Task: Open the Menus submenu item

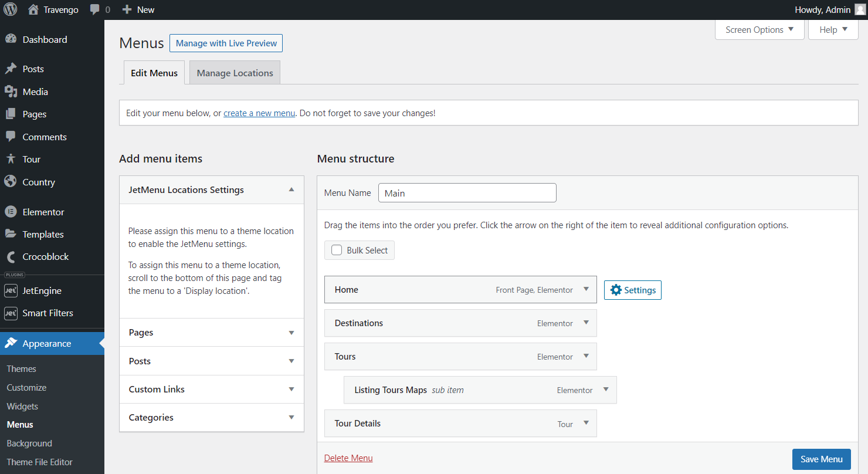Action: [x=20, y=424]
